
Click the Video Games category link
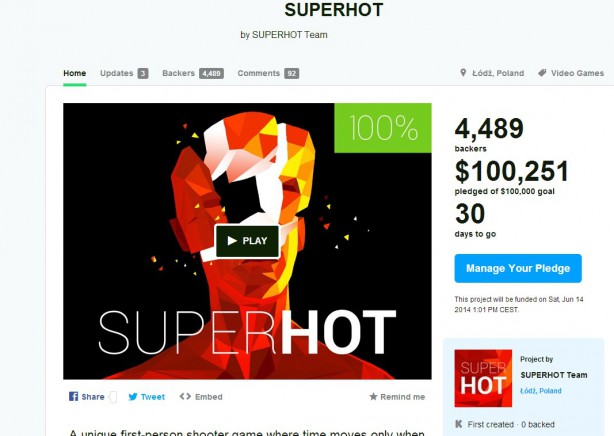pos(577,73)
